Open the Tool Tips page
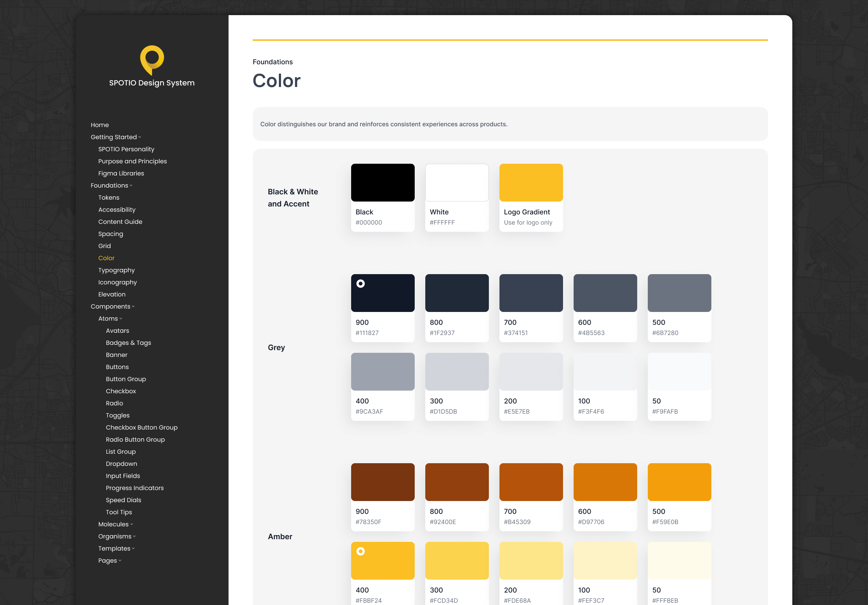 tap(119, 512)
